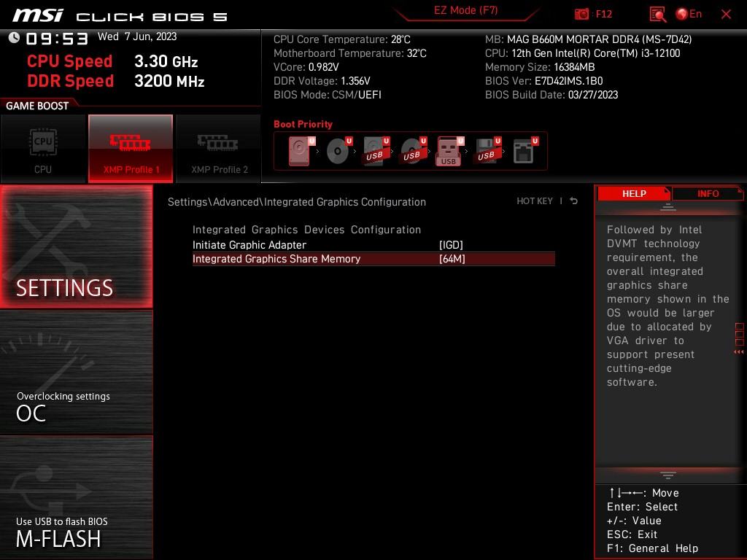Click the Boot Priority label

[303, 124]
